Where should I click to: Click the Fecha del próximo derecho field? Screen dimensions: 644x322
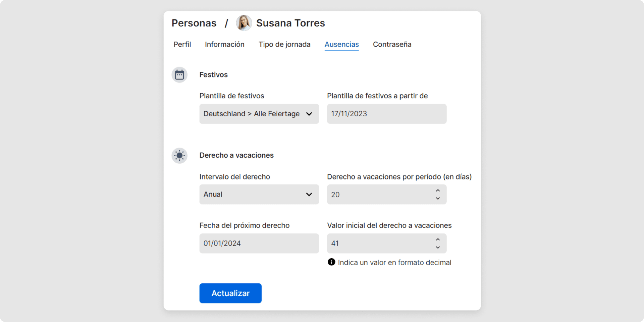(259, 243)
